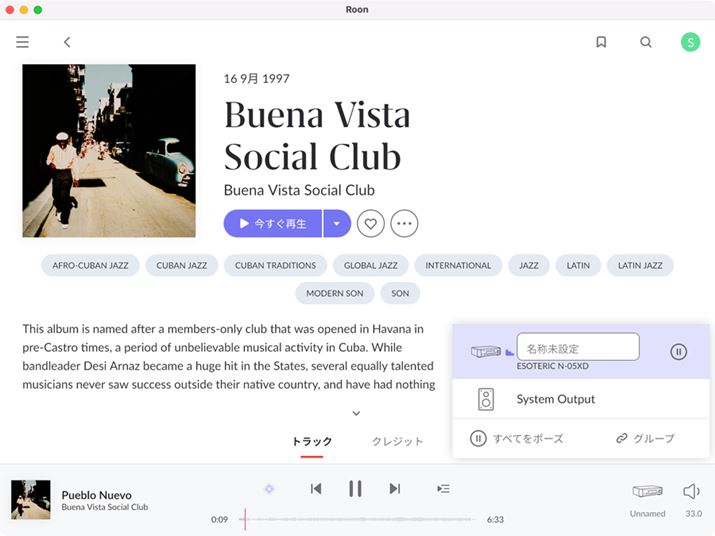715x536 pixels.
Task: Open the green profile avatar menu
Action: pos(690,42)
